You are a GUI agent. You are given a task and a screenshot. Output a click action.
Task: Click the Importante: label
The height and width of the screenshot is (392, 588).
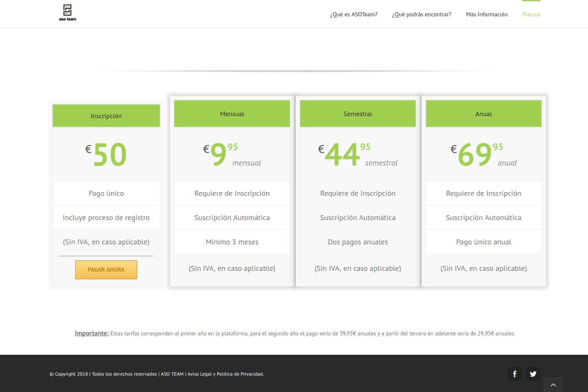[92, 333]
